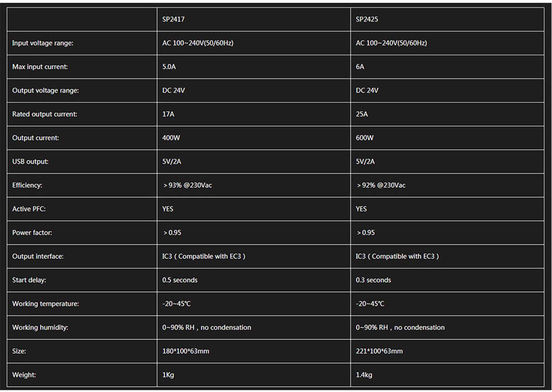Viewport: 552px width, 392px height.
Task: Click the "Max input current:" label
Action: (x=40, y=67)
